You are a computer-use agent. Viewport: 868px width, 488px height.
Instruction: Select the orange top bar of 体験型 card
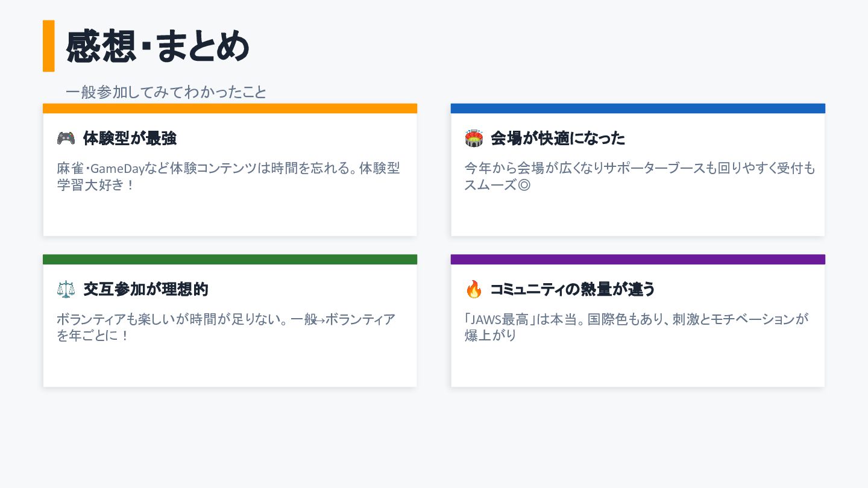[x=230, y=108]
